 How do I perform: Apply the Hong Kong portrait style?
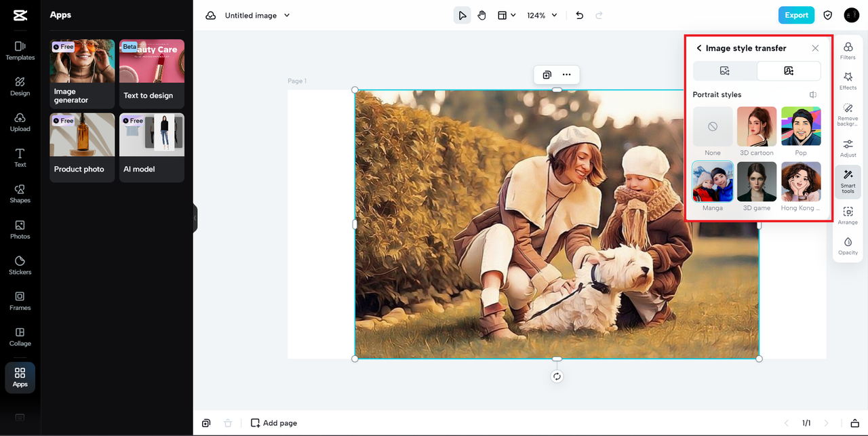[x=801, y=182]
